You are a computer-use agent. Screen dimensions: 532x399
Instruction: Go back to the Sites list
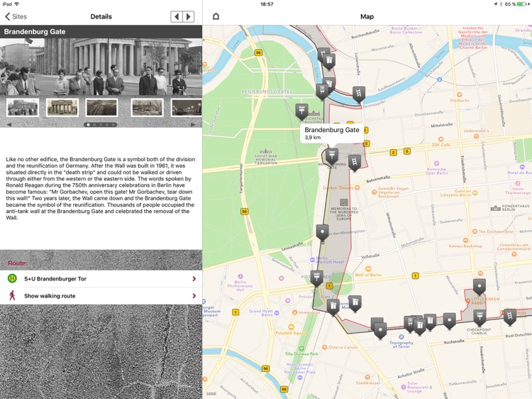16,16
